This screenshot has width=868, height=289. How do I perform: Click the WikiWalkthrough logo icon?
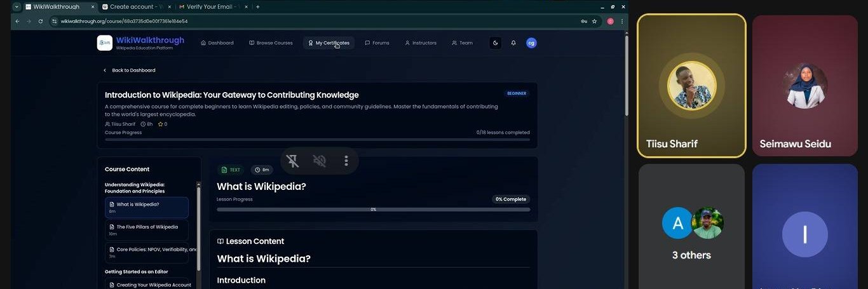pyautogui.click(x=104, y=43)
